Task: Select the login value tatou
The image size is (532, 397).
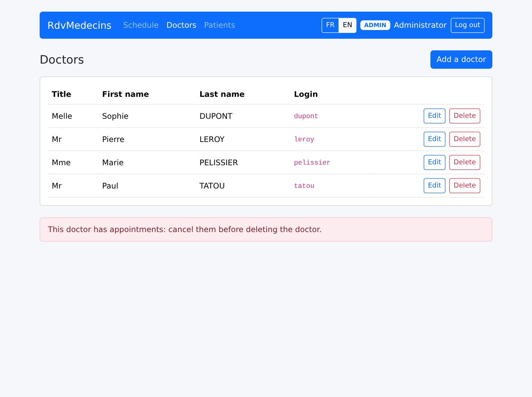Action: tap(304, 186)
